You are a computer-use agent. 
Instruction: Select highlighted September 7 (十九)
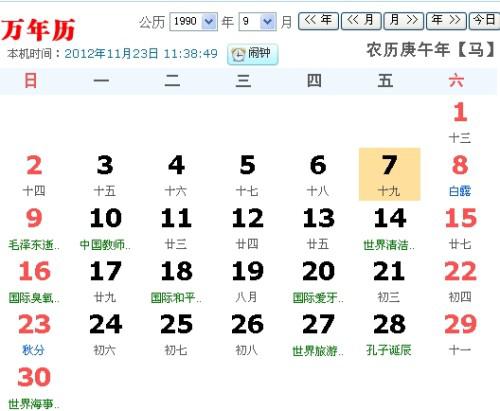coord(389,175)
